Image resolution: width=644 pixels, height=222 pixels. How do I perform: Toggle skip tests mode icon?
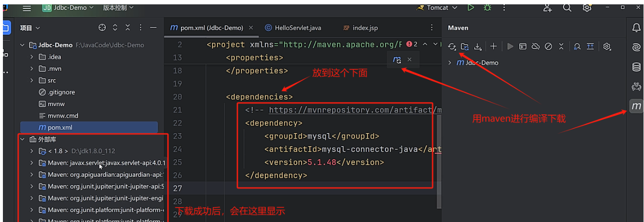(x=549, y=46)
